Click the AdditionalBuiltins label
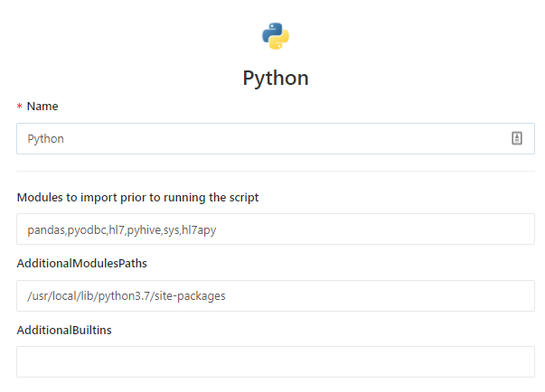The height and width of the screenshot is (392, 545). pyautogui.click(x=64, y=330)
